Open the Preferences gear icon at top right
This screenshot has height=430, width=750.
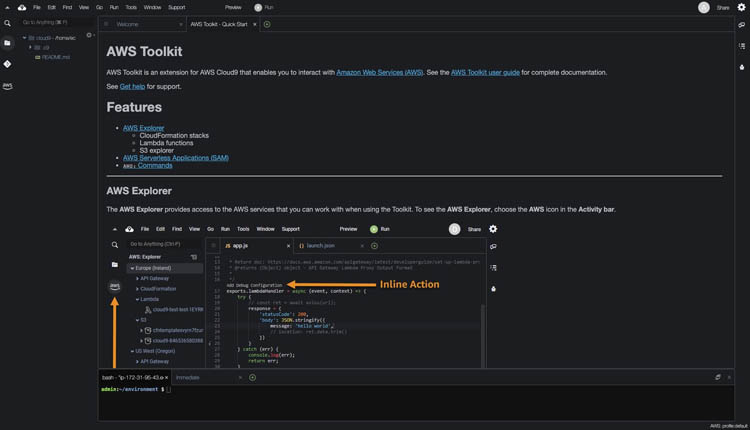coord(741,7)
